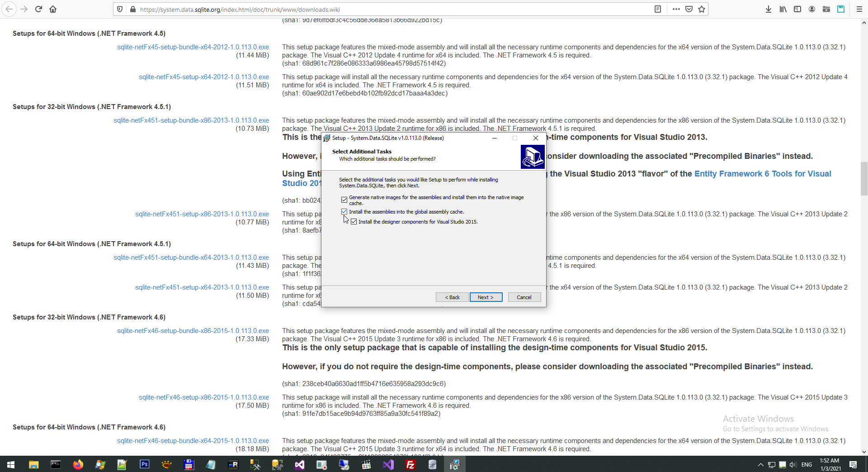The height and width of the screenshot is (472, 868).
Task: Download sqlite-netFx451-setup-x86-2013-1.0.113.0.exe
Action: point(202,214)
